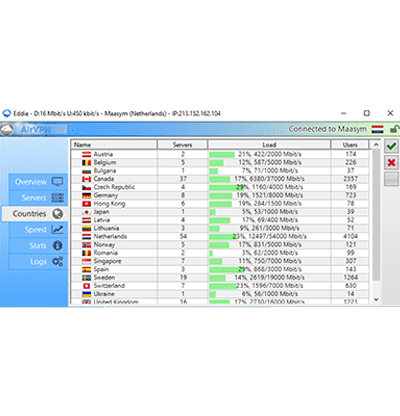Select the Czech Republic row
This screenshot has width=400, height=416.
point(220,187)
